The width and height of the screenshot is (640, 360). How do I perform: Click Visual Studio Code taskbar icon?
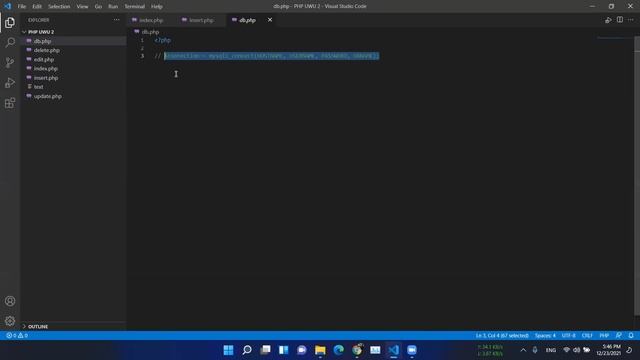[393, 350]
